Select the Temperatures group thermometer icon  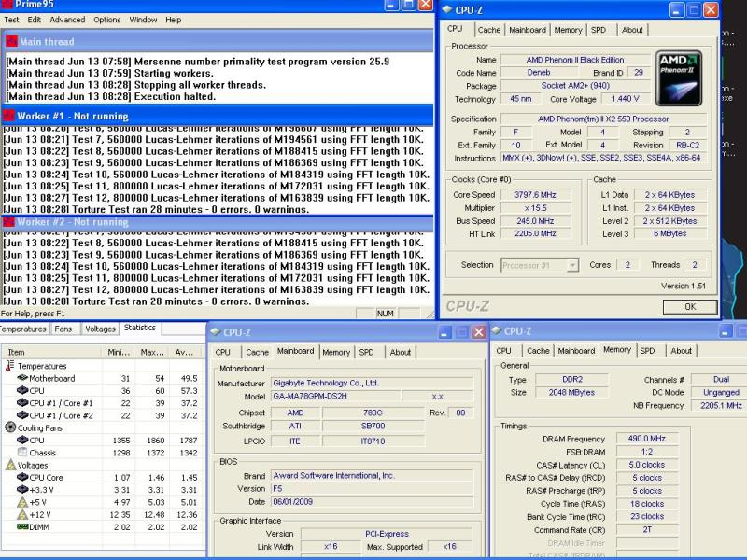(x=10, y=366)
